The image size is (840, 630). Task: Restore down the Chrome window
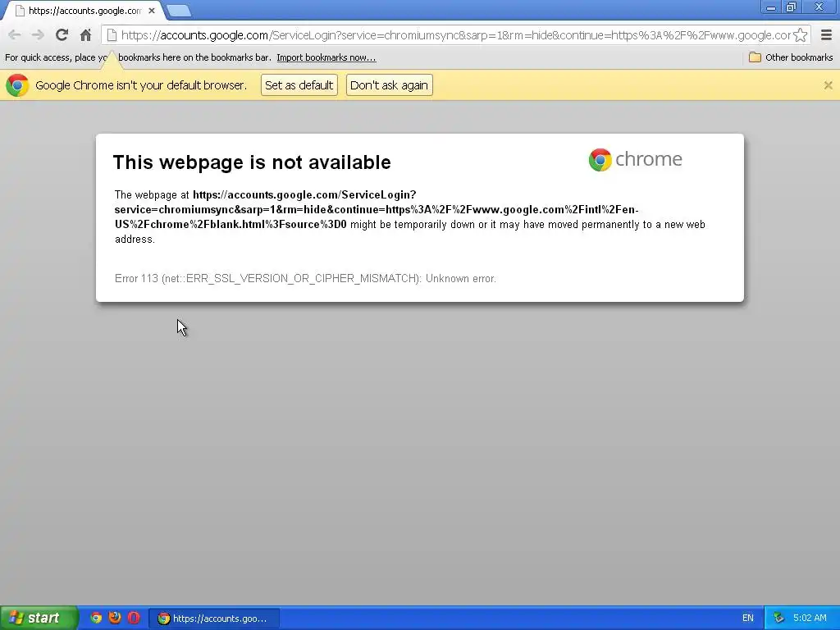click(x=791, y=7)
